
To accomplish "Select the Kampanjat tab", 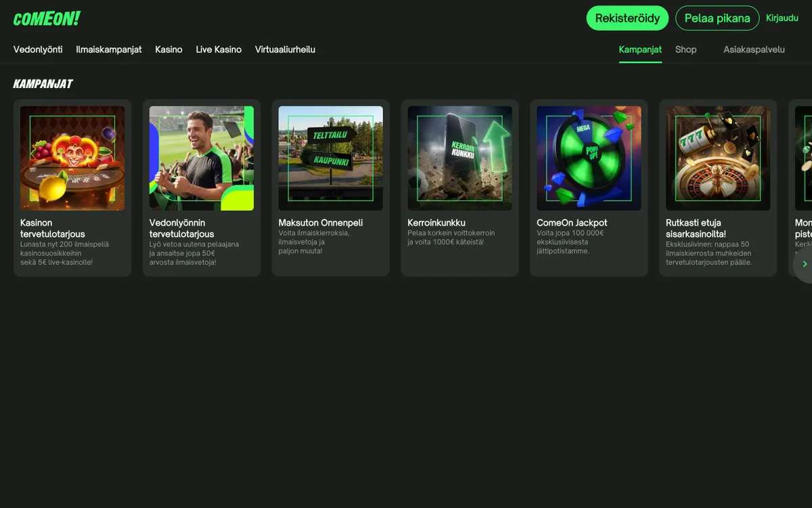I will point(640,49).
